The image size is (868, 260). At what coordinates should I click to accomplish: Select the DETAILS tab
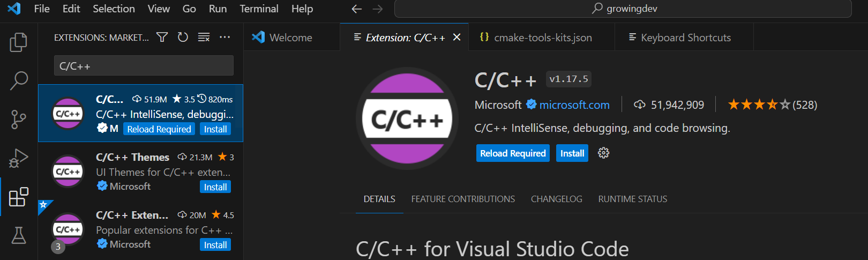[x=379, y=199]
